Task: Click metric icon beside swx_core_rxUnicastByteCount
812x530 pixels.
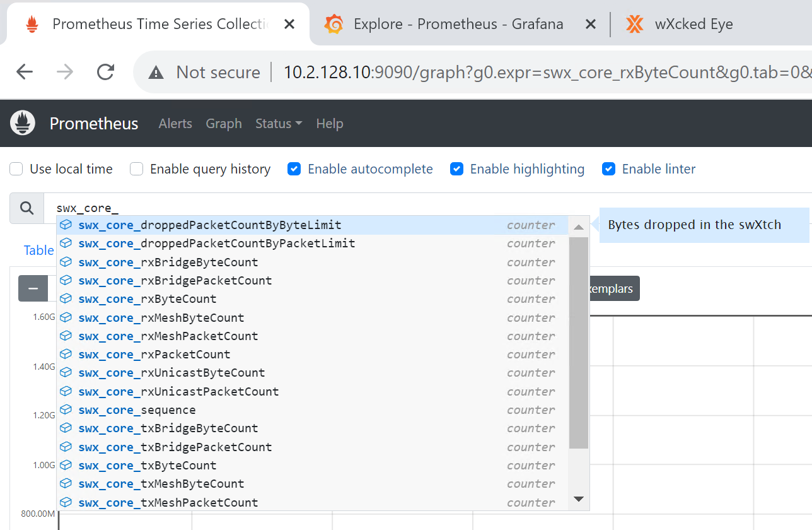Action: 66,372
